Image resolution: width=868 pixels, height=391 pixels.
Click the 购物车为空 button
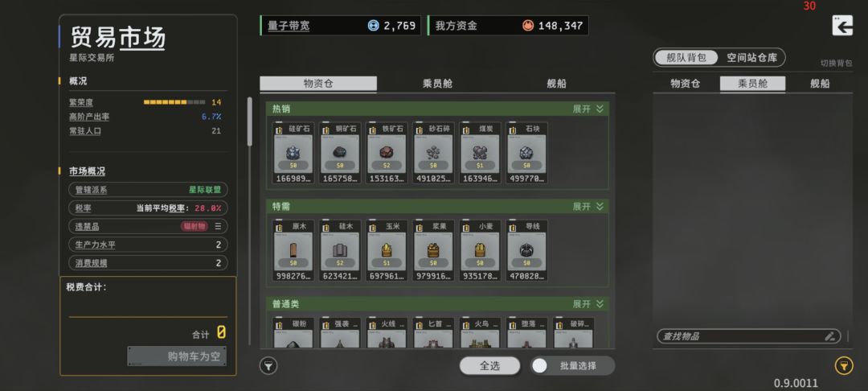pyautogui.click(x=177, y=356)
